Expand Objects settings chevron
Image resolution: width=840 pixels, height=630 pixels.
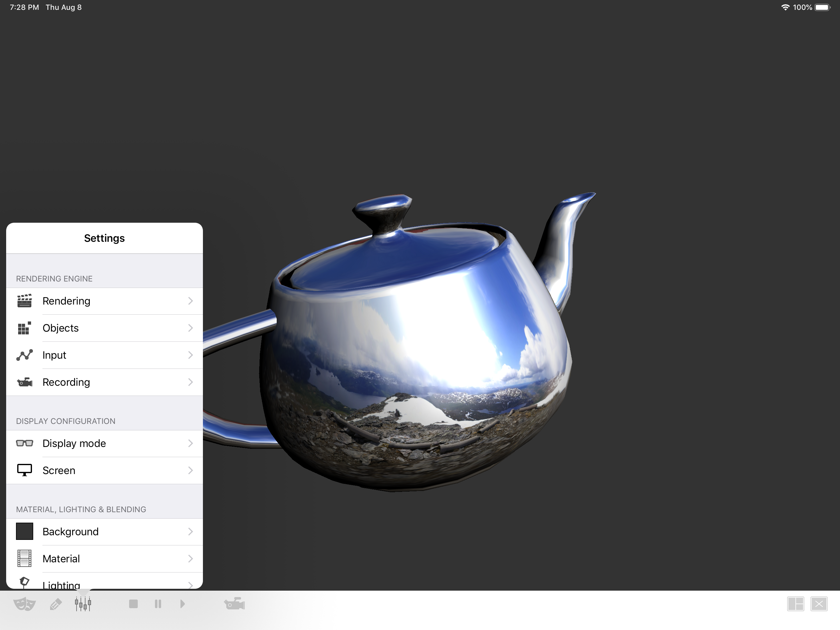(x=191, y=328)
